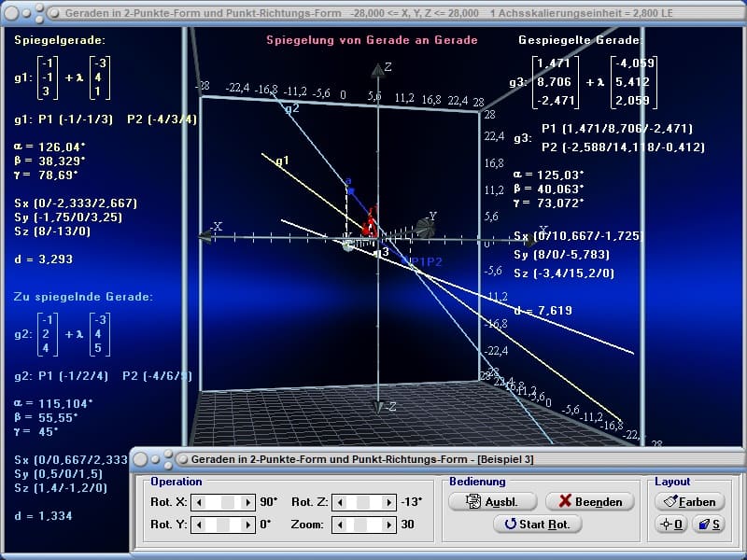Click the Rot. Y value 0°
747x560 pixels.
pos(265,524)
